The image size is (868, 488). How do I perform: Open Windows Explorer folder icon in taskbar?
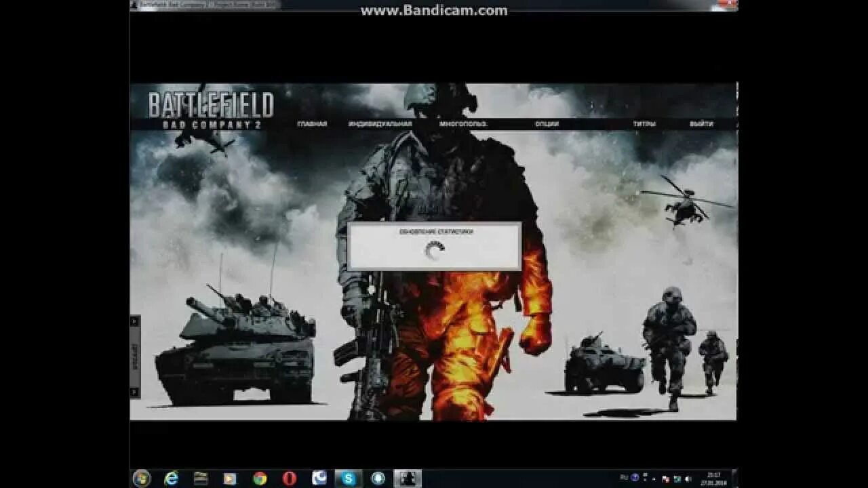(201, 479)
